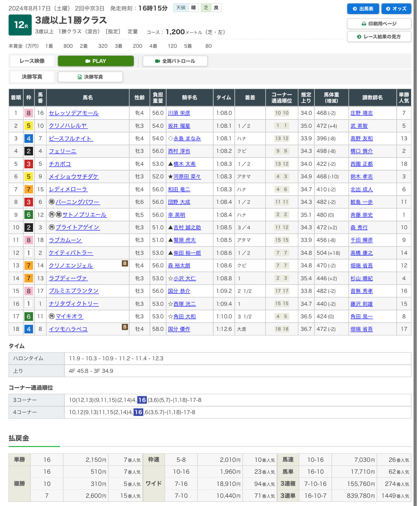Open jockey 永島 まなみ
The image size is (420, 506).
pos(187,139)
